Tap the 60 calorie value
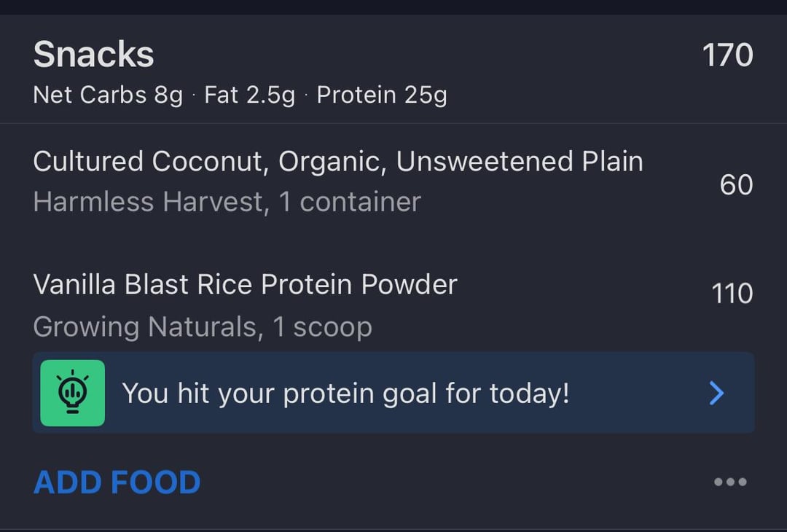Screen dimensions: 787x532 point(736,185)
